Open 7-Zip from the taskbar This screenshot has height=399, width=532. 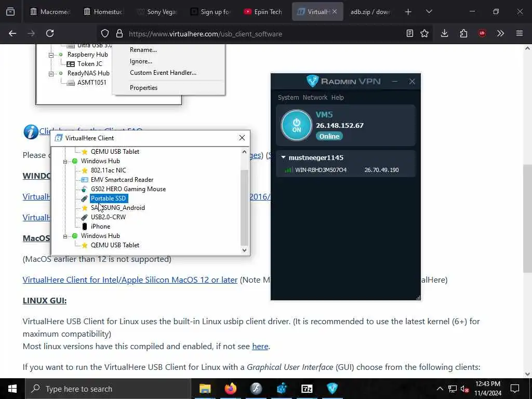pyautogui.click(x=307, y=389)
